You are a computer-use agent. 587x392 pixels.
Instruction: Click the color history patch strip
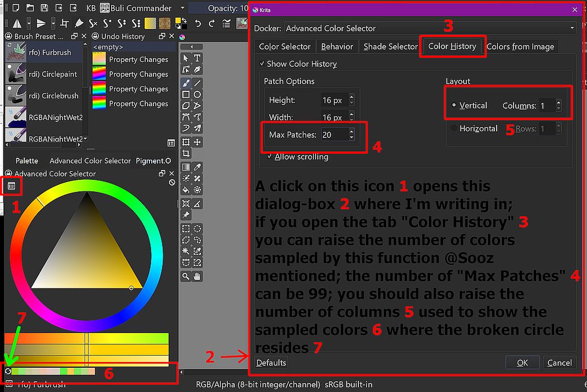53,371
